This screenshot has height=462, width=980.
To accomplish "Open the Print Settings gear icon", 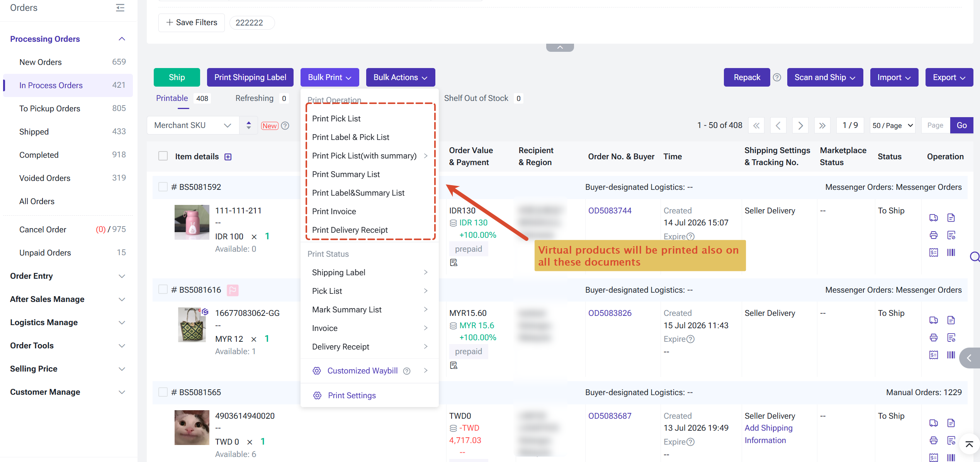I will point(317,396).
